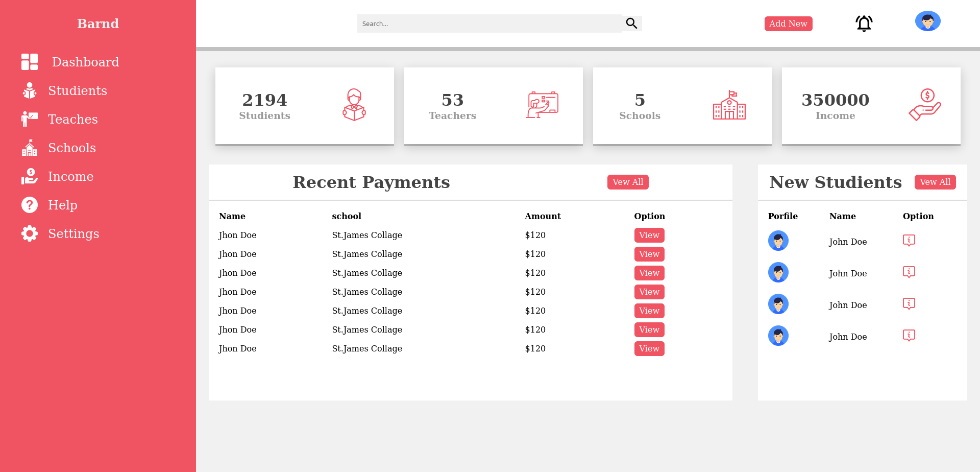Click the notification bell icon
Image resolution: width=980 pixels, height=472 pixels.
pos(864,23)
